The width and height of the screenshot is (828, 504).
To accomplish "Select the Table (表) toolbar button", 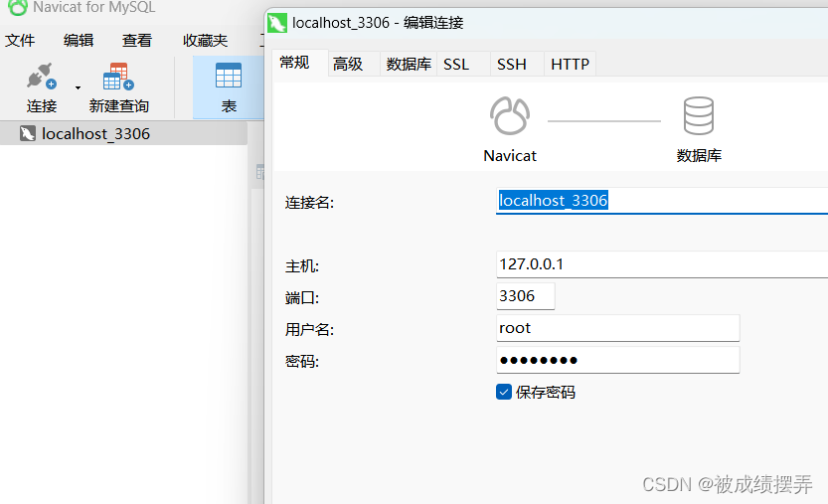I will 229,87.
